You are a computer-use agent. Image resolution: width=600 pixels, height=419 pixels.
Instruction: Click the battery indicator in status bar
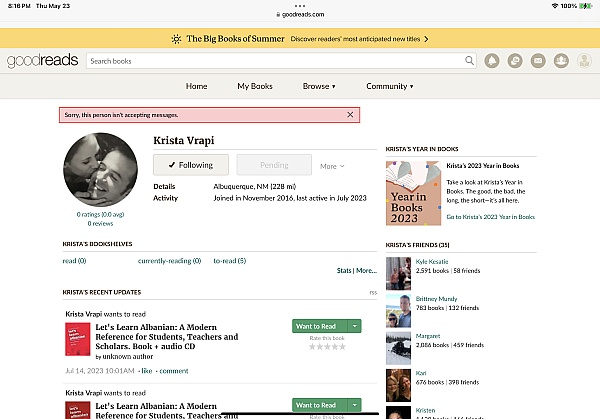pos(586,6)
